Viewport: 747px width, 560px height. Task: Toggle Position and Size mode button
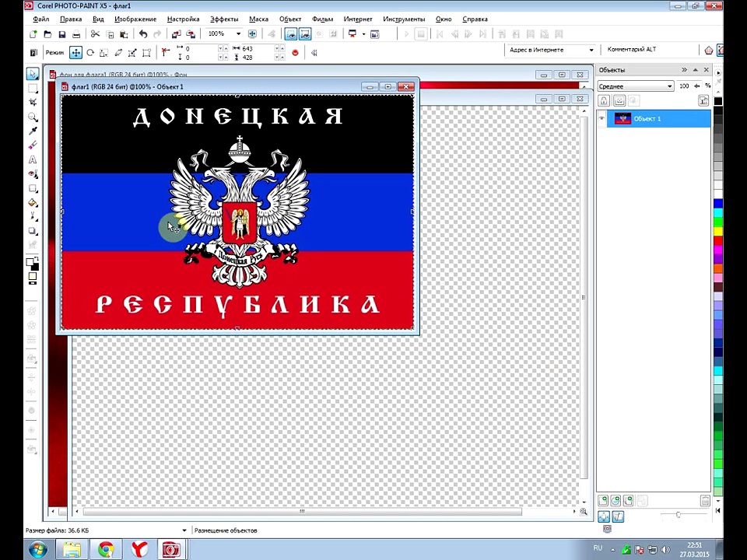click(x=75, y=52)
